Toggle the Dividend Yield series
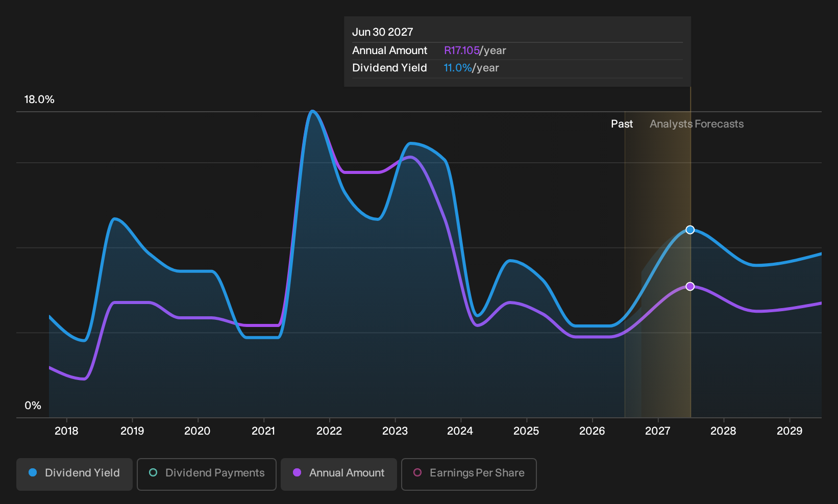 pyautogui.click(x=75, y=474)
